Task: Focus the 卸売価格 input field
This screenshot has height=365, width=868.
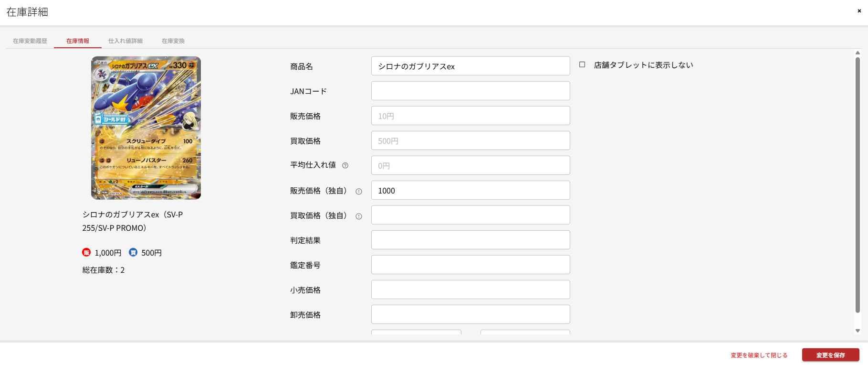Action: click(471, 314)
